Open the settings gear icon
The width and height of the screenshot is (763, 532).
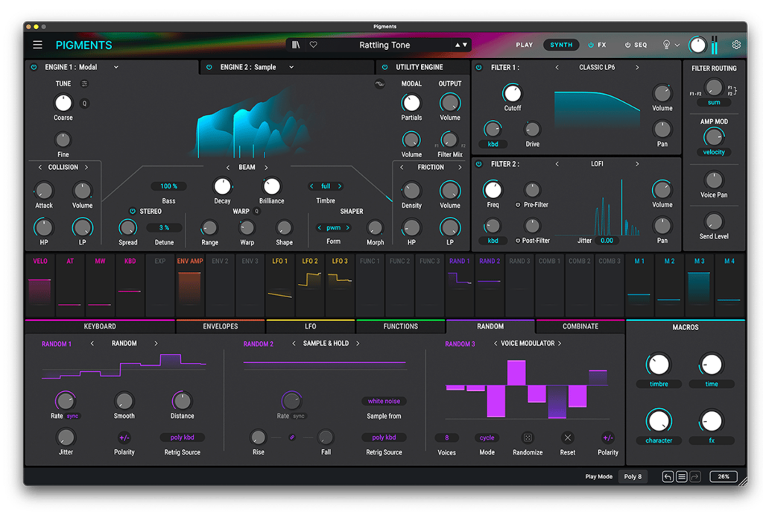(x=736, y=45)
